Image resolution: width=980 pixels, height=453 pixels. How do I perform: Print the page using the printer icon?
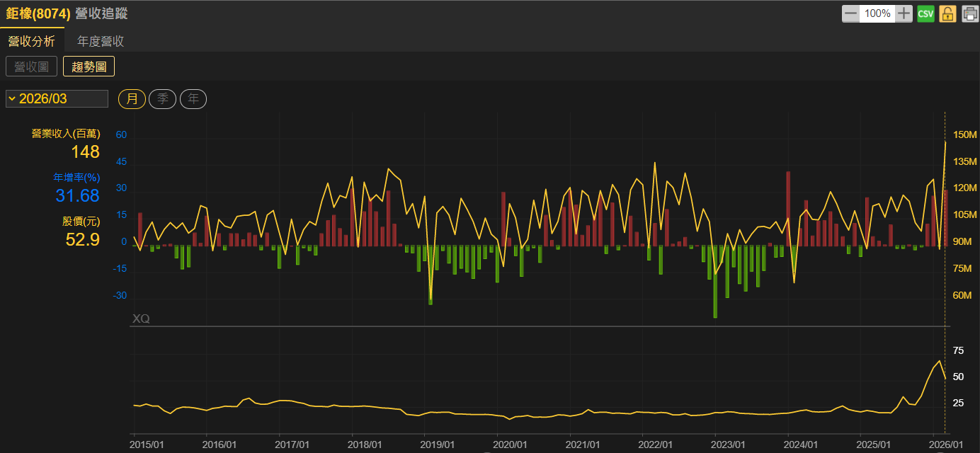point(969,13)
